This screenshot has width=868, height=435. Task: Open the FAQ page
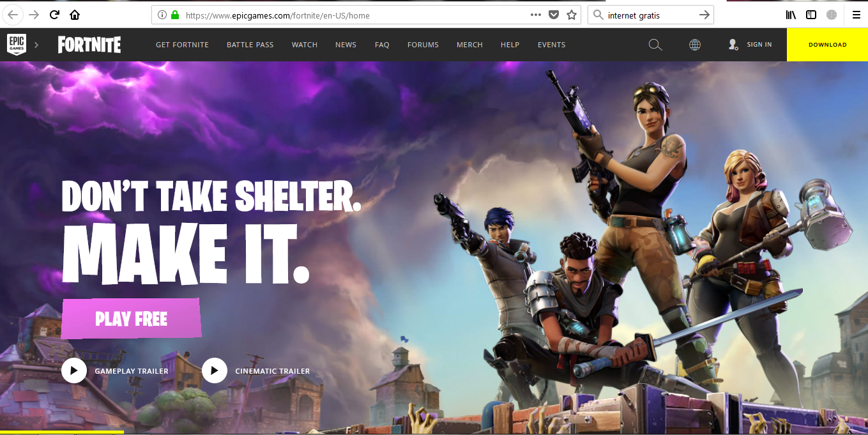(382, 45)
